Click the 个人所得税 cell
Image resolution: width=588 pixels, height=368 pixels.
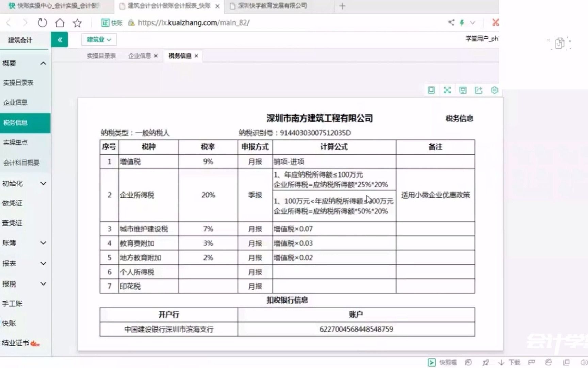(148, 272)
